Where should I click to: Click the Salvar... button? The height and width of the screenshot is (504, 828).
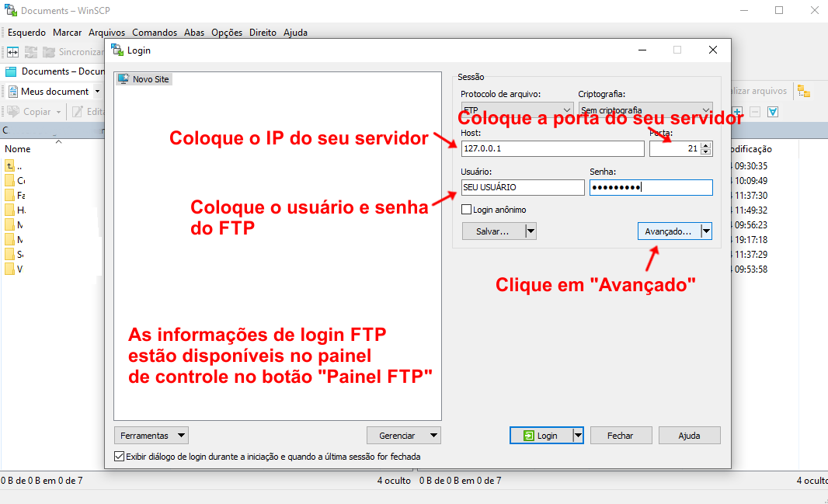click(493, 231)
